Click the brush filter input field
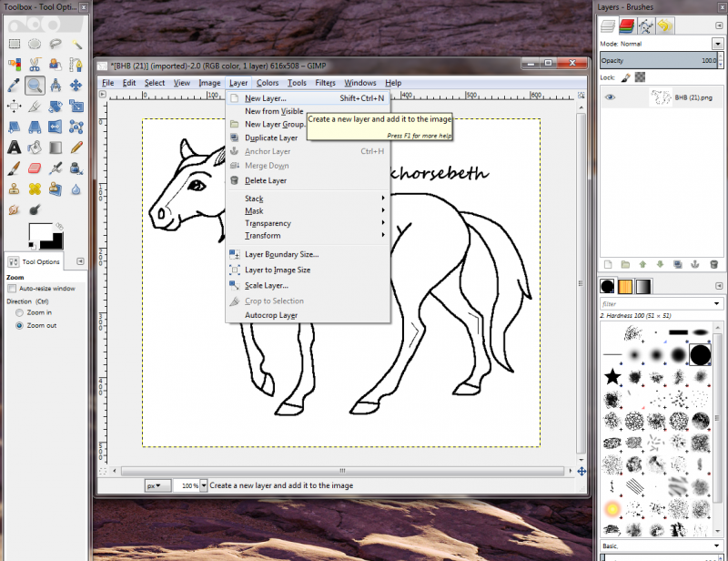 click(x=656, y=304)
